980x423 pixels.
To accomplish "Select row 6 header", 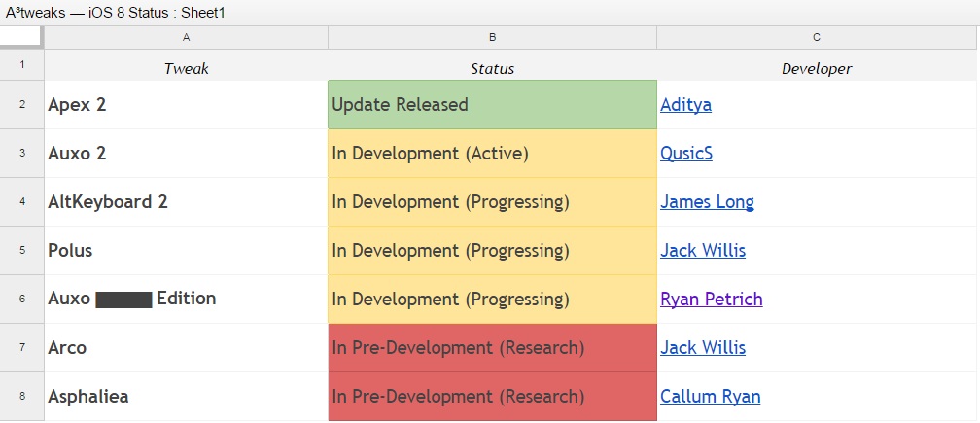I will (x=22, y=300).
